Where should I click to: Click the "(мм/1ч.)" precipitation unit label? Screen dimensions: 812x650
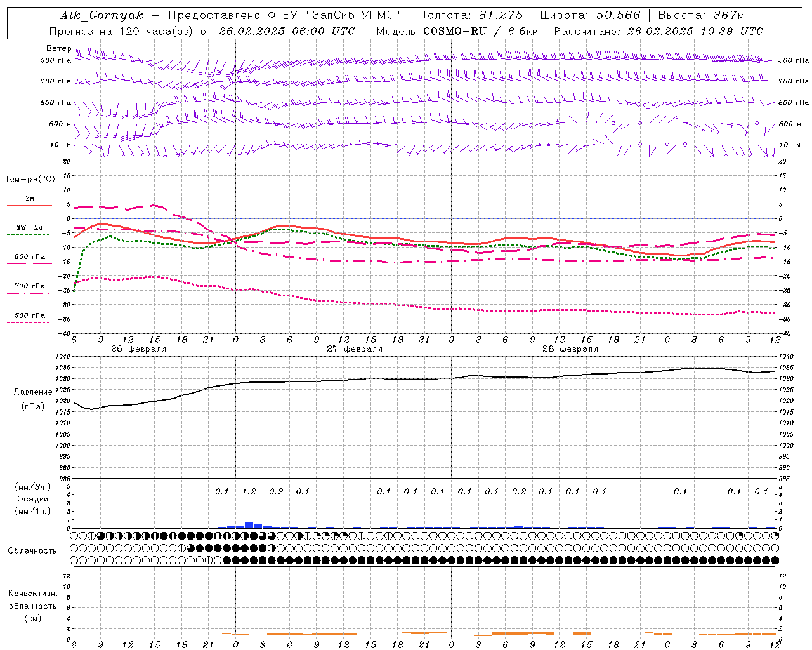[x=33, y=511]
